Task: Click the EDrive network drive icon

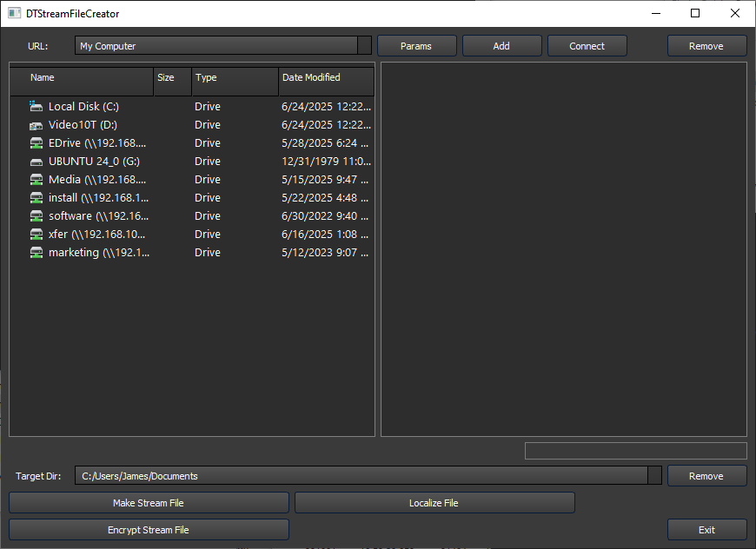Action: coord(36,143)
